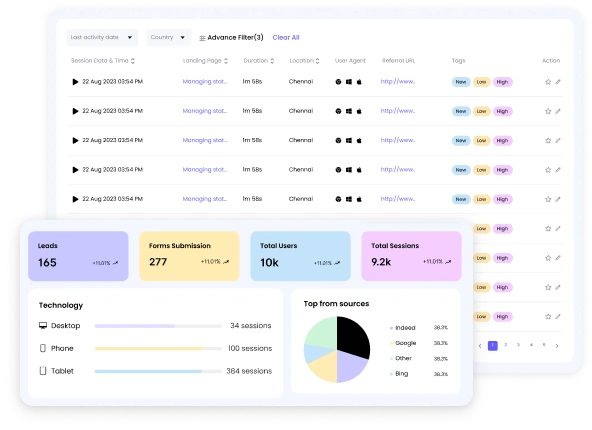The height and width of the screenshot is (430, 592).
Task: Sort using the Location column arrows
Action: pos(318,61)
